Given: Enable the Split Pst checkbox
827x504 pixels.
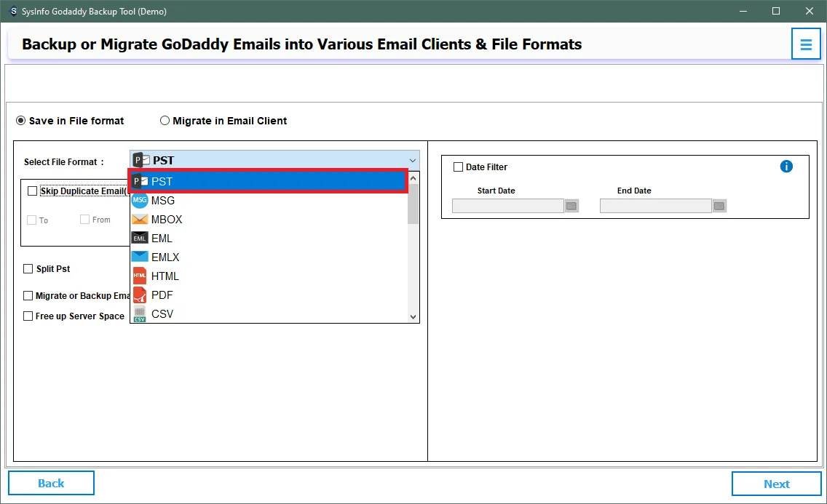Looking at the screenshot, I should click(x=28, y=268).
